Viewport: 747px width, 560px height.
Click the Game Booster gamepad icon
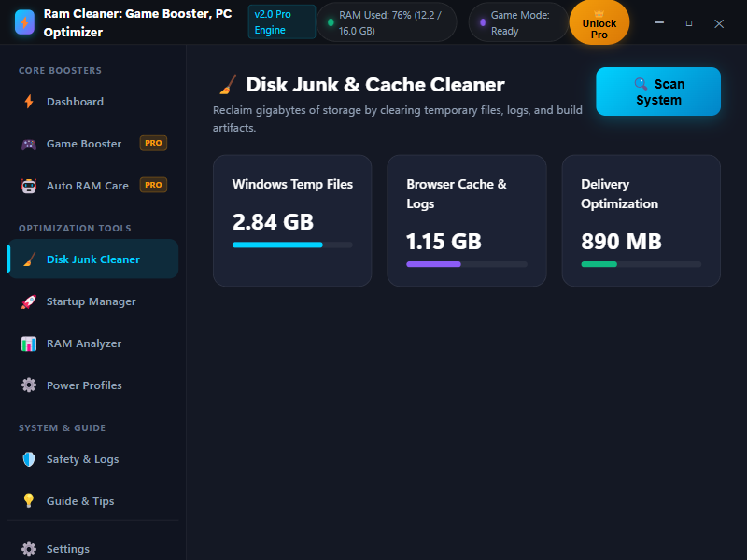(x=29, y=144)
